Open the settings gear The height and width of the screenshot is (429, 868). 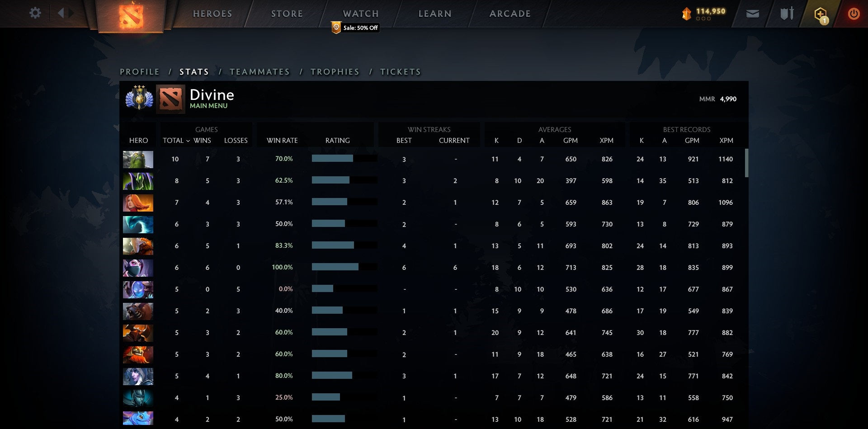tap(35, 13)
